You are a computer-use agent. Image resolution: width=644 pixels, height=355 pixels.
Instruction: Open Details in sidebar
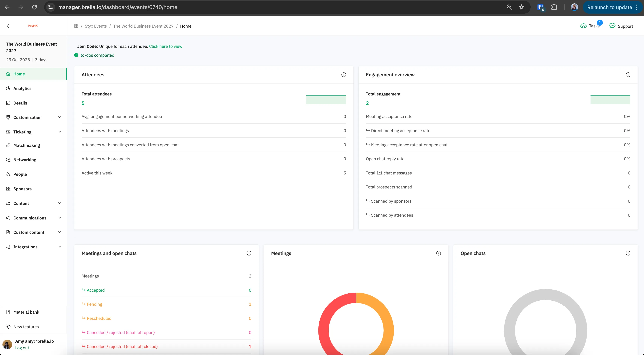point(33,103)
